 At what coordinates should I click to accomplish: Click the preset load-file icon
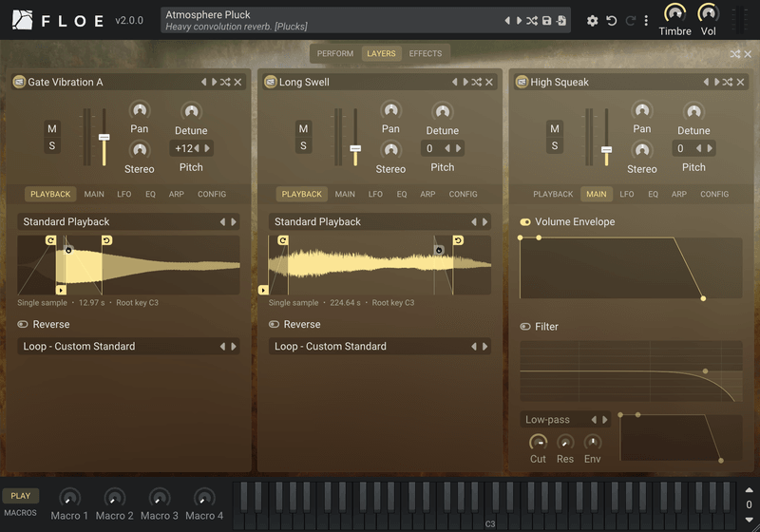click(x=561, y=20)
